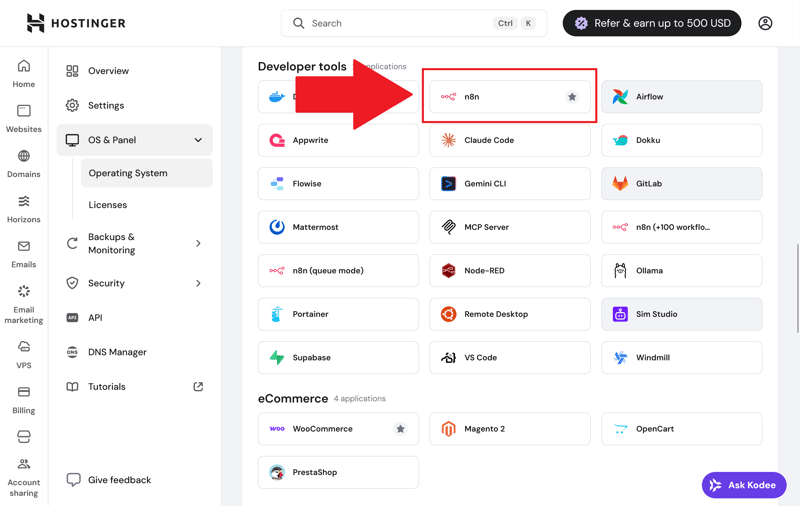Open the VPS section icon
Viewport: 800px width, 506px height.
(24, 354)
